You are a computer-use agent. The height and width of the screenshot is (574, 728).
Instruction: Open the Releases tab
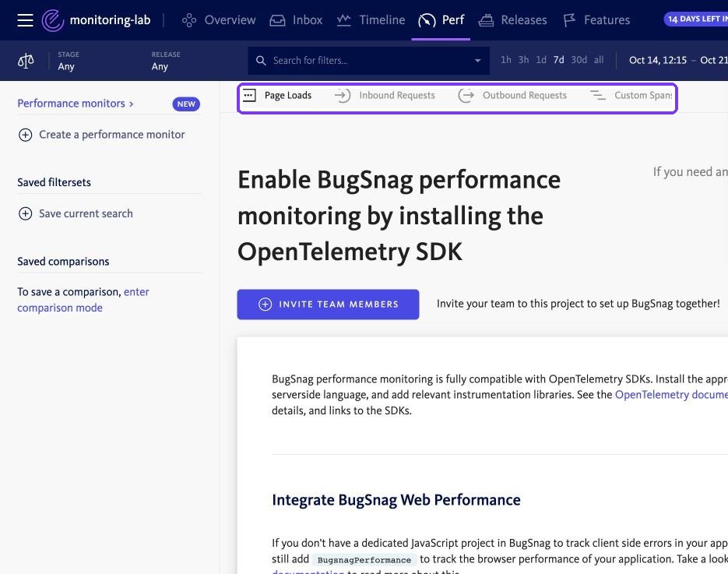click(x=524, y=20)
